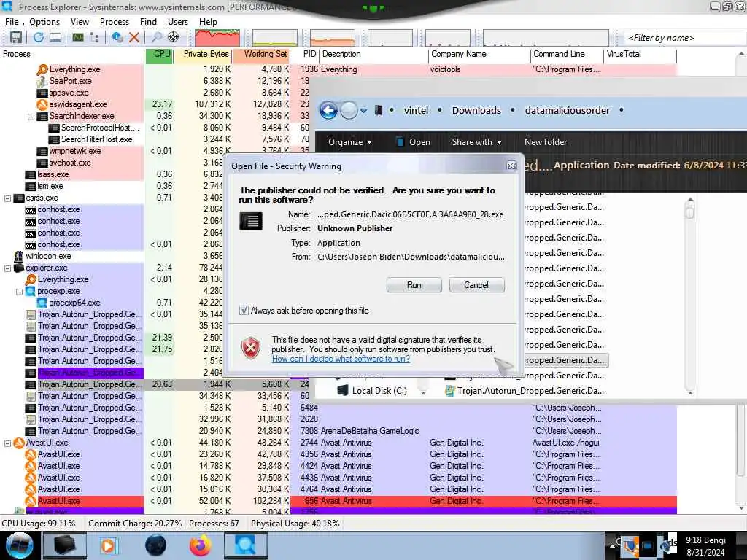Click the red shield warning icon in dialog
This screenshot has height=560, width=747.
tap(251, 348)
